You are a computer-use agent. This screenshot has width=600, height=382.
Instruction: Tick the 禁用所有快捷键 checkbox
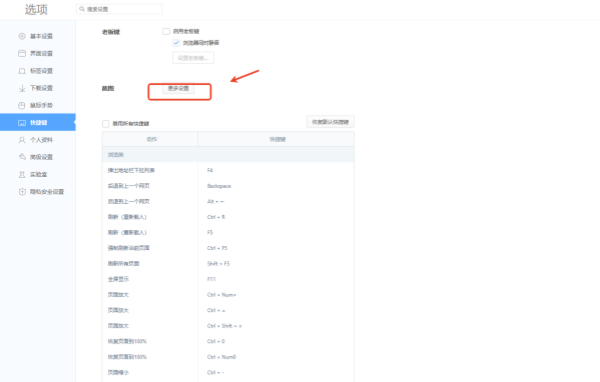tap(106, 124)
